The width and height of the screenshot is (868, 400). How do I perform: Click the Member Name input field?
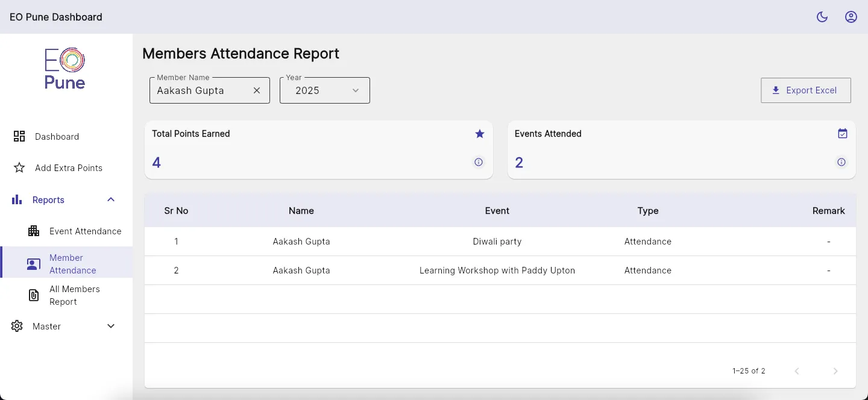[x=199, y=90]
